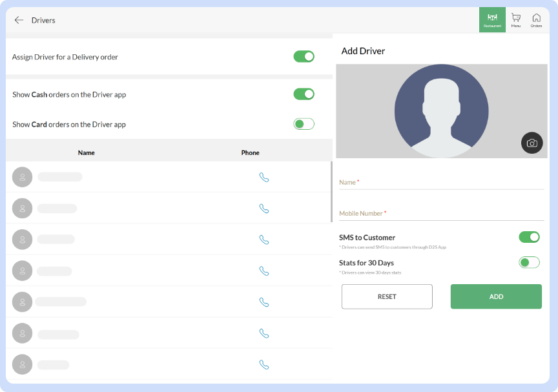The image size is (558, 392).
Task: Click the Mobile Number field
Action: click(x=441, y=214)
